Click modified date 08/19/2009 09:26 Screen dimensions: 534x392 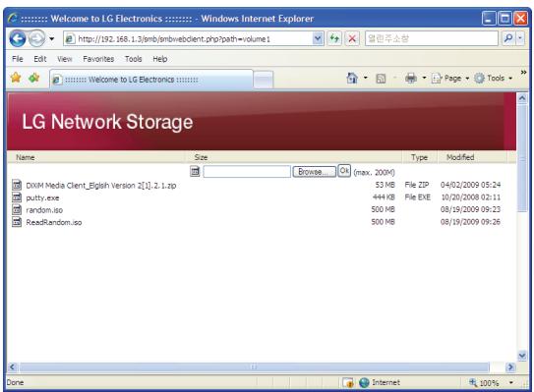point(470,221)
